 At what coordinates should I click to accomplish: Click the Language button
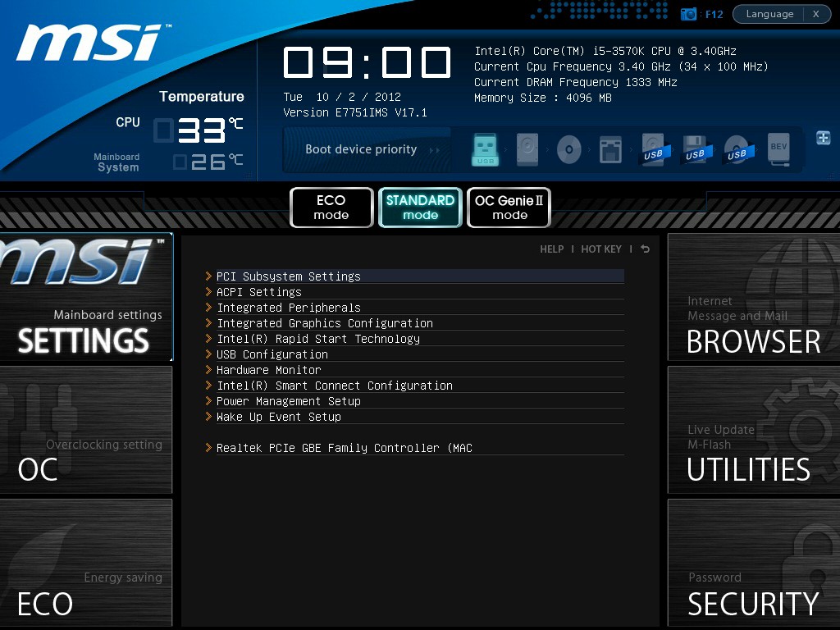(x=769, y=14)
